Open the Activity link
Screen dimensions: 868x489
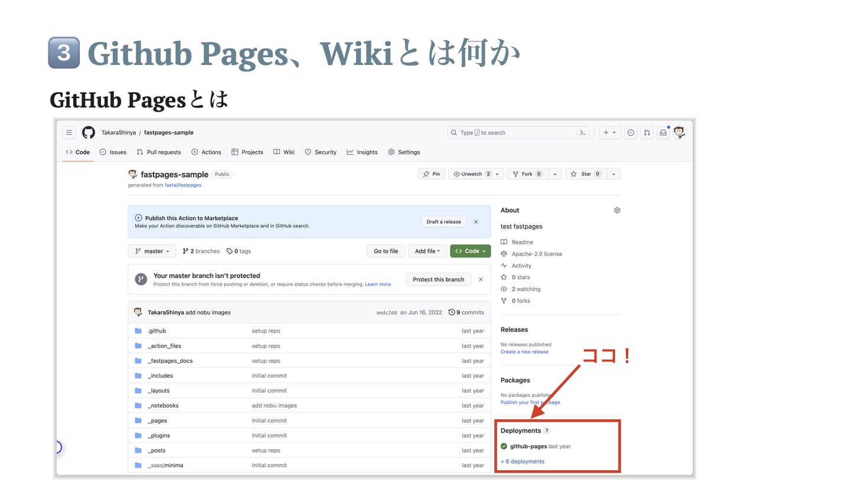point(516,266)
